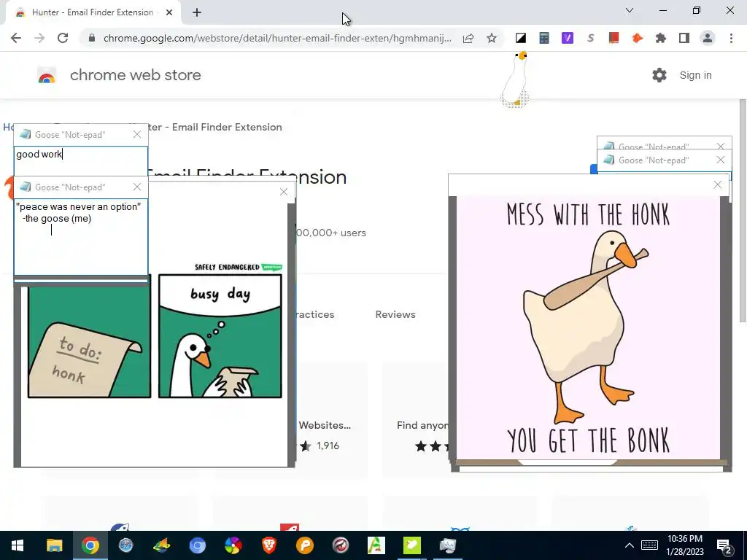Click the page vertical scrollbar
The width and height of the screenshot is (747, 560).
(742, 211)
